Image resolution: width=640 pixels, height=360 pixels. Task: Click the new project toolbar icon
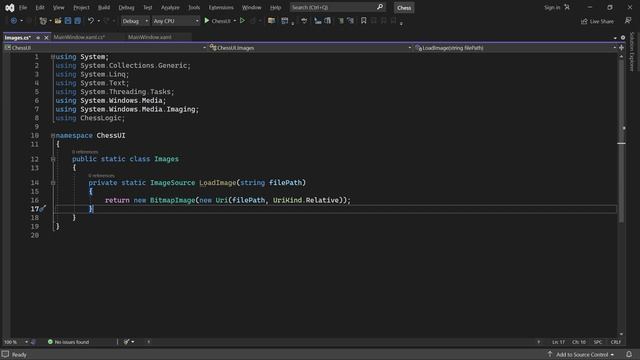(43, 21)
